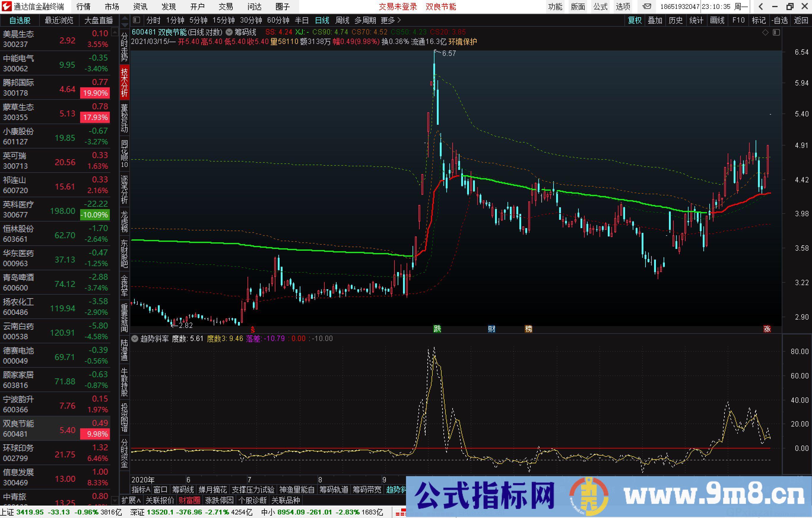Click the back arrow in title bar
812x518 pixels.
pyautogui.click(x=761, y=7)
